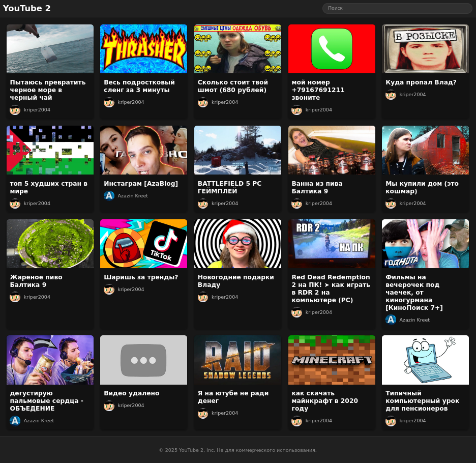Image resolution: width=476 pixels, height=463 pixels.
Task: Open the title "Типичный компьютерный урок для пенсионеров"
Action: [422, 401]
